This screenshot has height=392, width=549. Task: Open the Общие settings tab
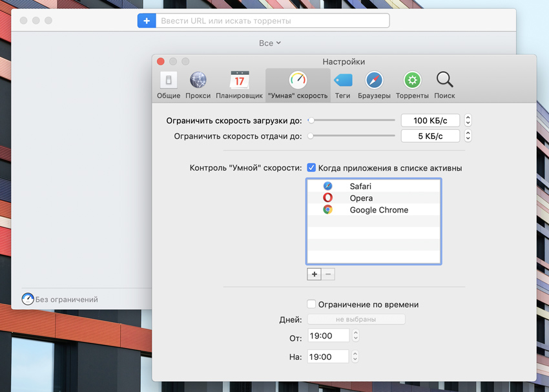[x=169, y=86]
